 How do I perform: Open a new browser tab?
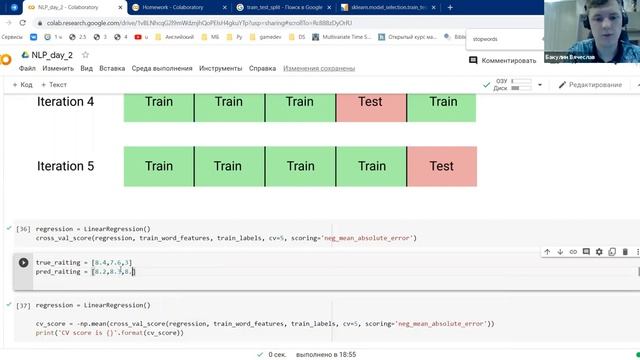[x=450, y=7]
